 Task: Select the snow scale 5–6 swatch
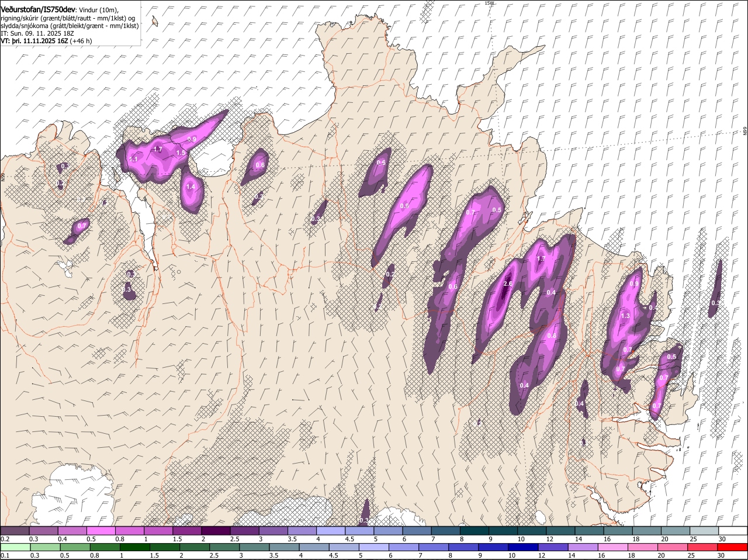point(388,530)
